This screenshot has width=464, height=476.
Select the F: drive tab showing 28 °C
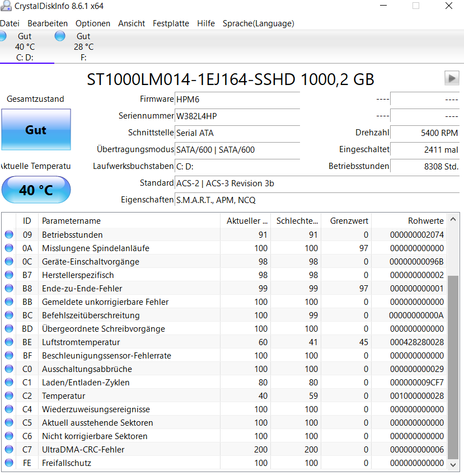[83, 46]
